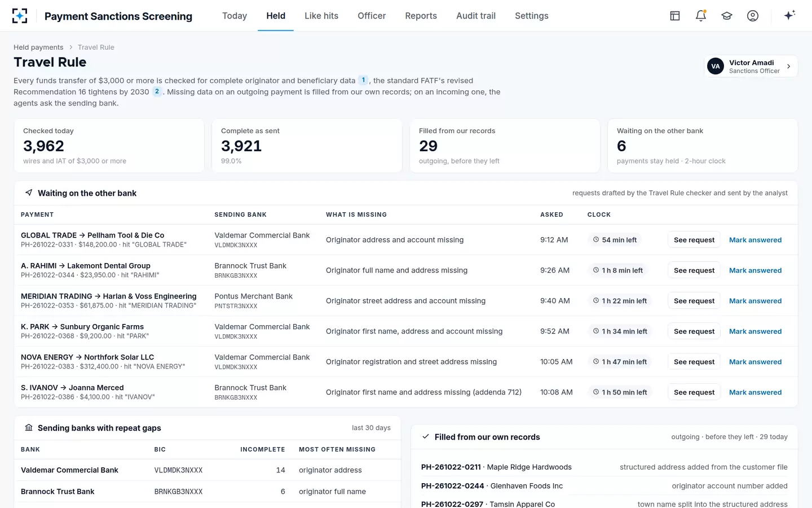This screenshot has width=812, height=508.
Task: Click the bank icon beside Sending banks heading
Action: pos(29,428)
